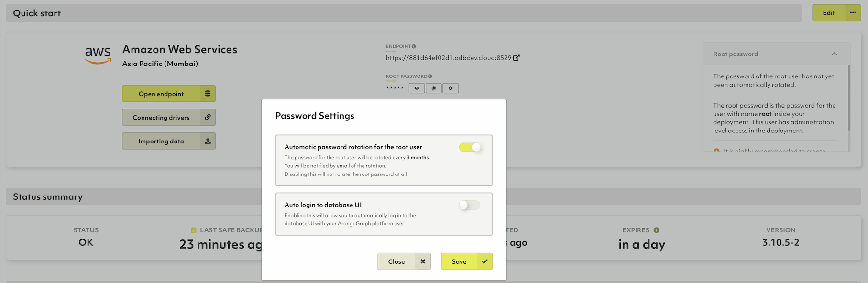The height and width of the screenshot is (283, 868).
Task: Copy root password to clipboard
Action: [x=434, y=88]
